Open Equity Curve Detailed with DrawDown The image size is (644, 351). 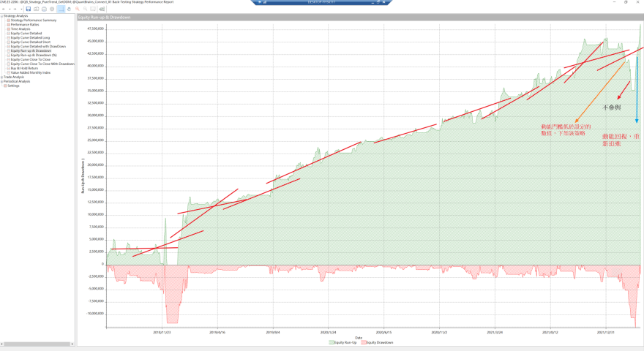point(37,46)
